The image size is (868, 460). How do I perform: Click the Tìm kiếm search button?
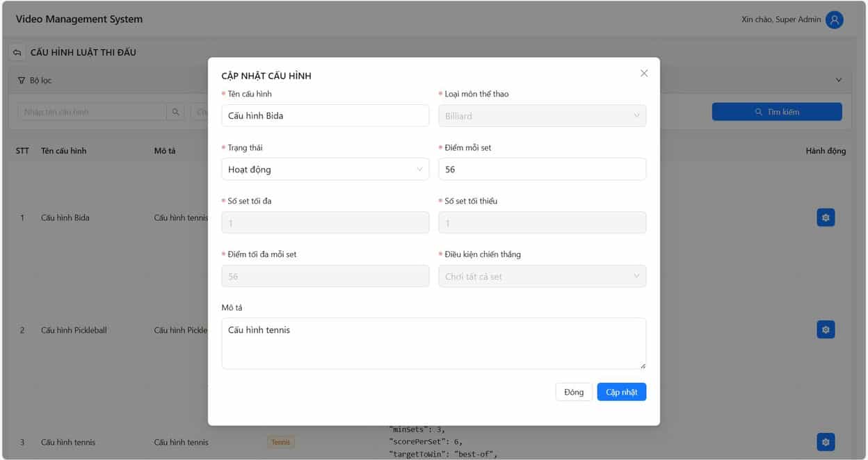pos(776,112)
